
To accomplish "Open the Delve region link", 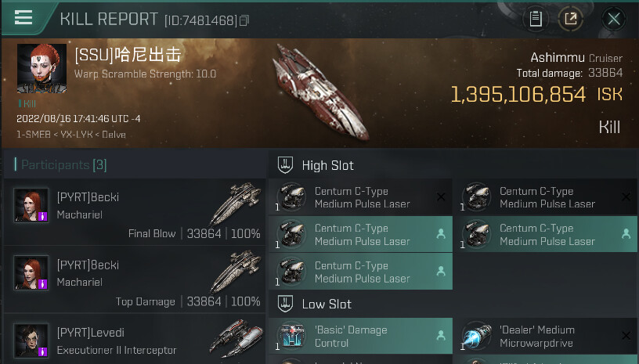I will click(x=114, y=135).
